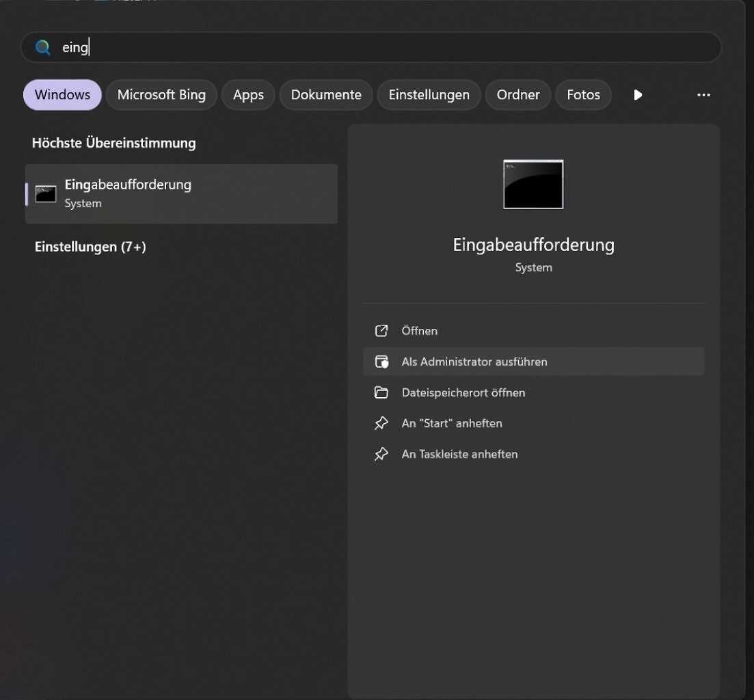
Task: Click into the search box containing "eing"
Action: click(x=371, y=47)
